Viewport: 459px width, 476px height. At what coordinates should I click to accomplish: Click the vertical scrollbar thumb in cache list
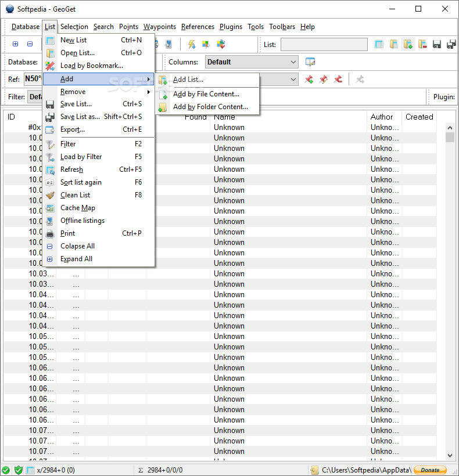click(450, 137)
